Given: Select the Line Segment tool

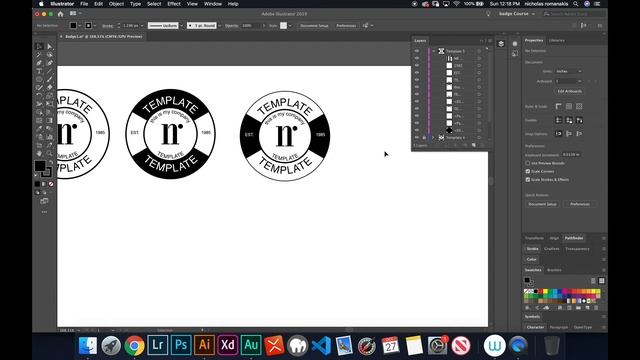Looking at the screenshot, I should [x=50, y=71].
